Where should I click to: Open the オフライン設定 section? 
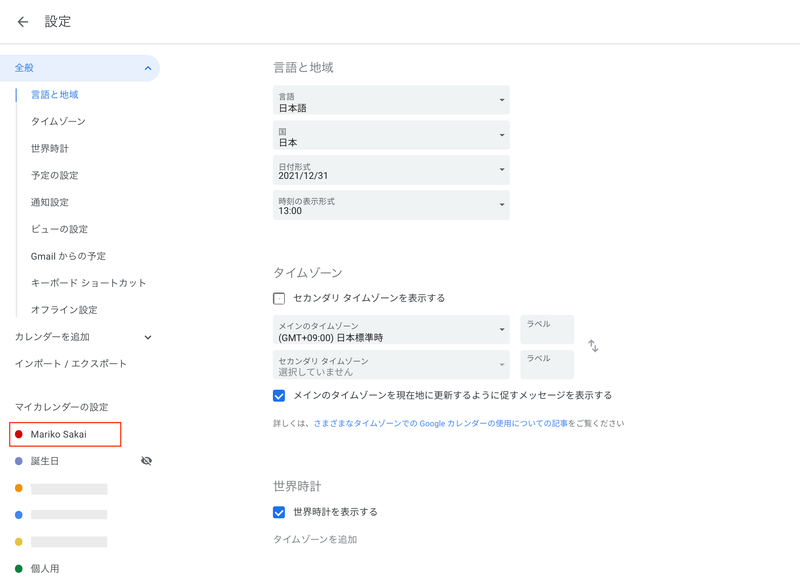coord(62,310)
